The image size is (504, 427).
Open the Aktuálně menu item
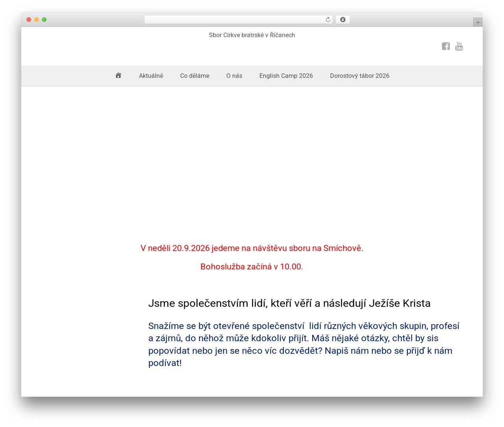(x=151, y=76)
